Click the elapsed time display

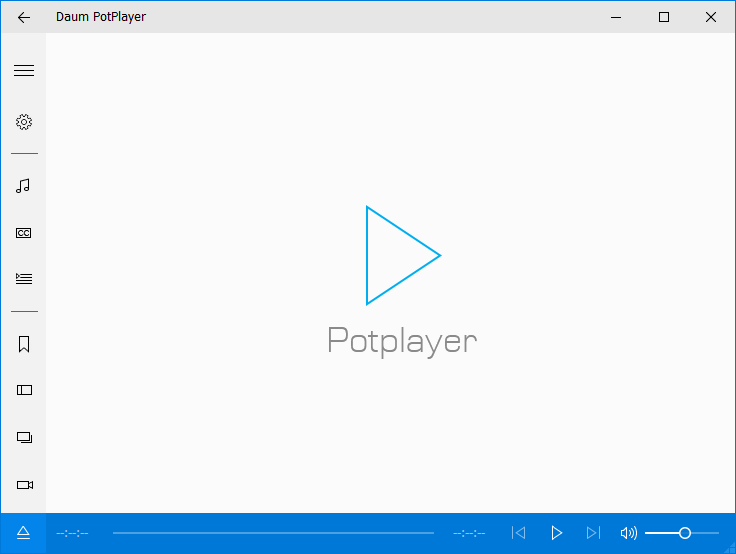click(x=72, y=533)
